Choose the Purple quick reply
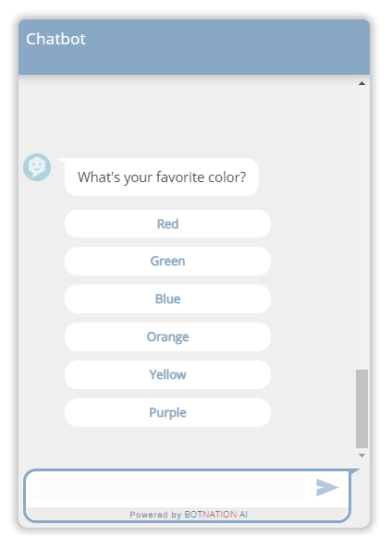Image resolution: width=392 pixels, height=536 pixels. click(x=167, y=412)
